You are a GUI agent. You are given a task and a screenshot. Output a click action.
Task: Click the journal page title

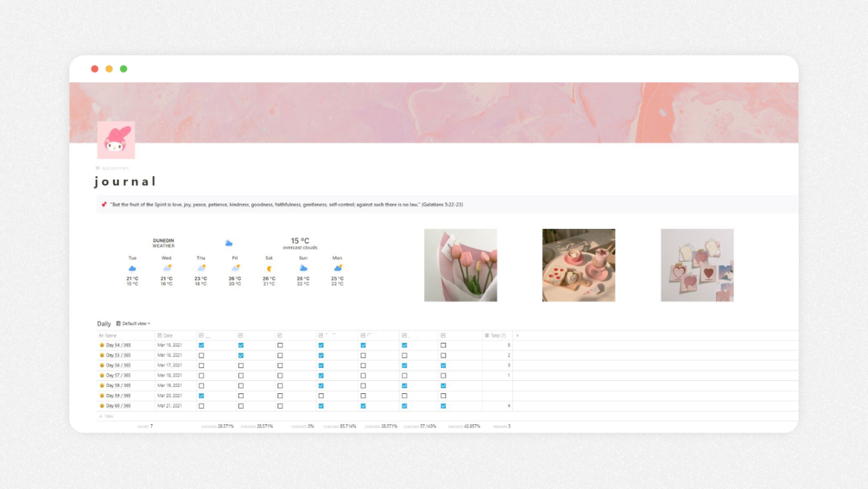[x=125, y=181]
